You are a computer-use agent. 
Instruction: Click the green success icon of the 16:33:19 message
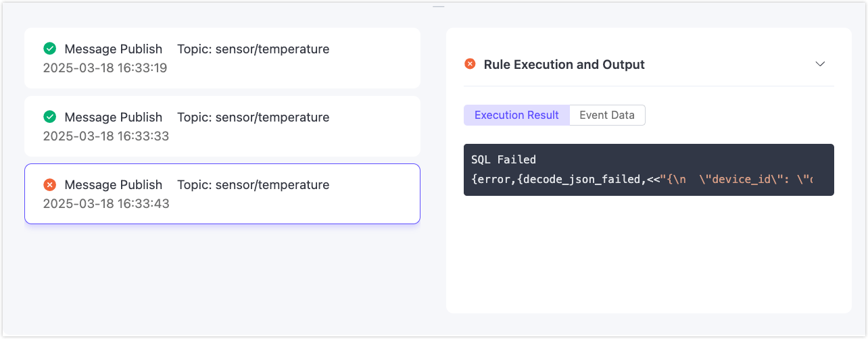click(49, 49)
